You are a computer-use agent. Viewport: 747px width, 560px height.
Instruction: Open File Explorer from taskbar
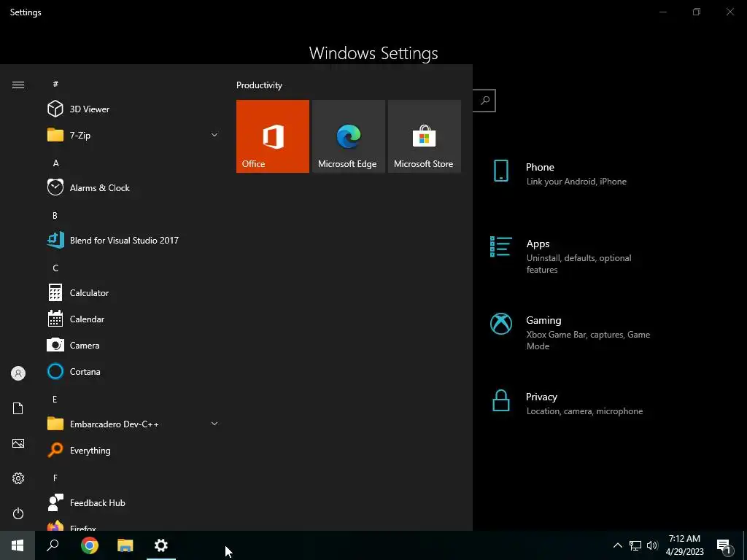125,545
